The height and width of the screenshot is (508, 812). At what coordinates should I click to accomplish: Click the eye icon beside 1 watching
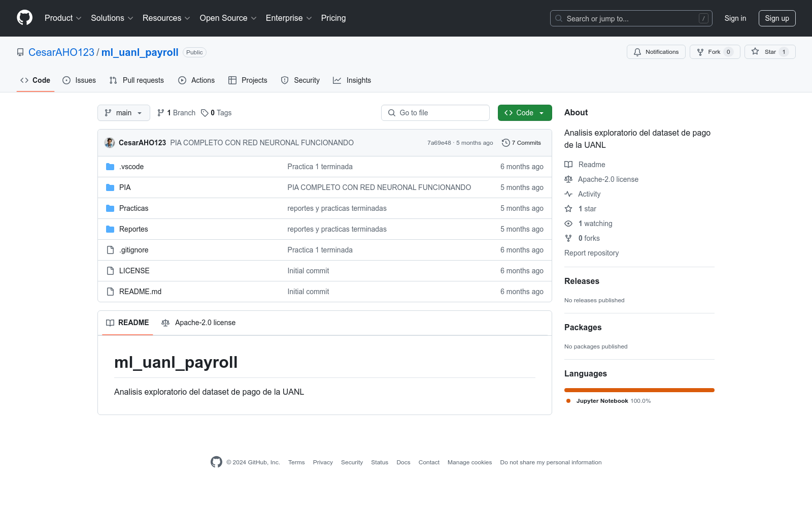[x=568, y=224]
